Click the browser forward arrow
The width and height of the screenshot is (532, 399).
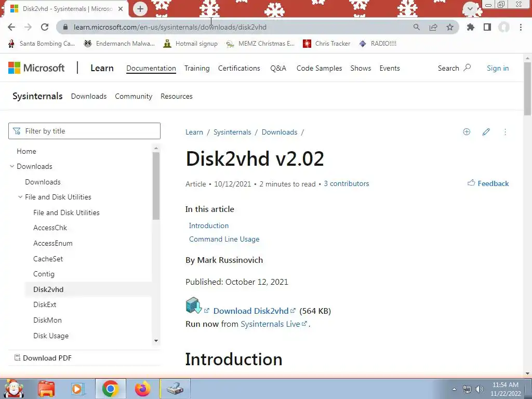click(28, 27)
